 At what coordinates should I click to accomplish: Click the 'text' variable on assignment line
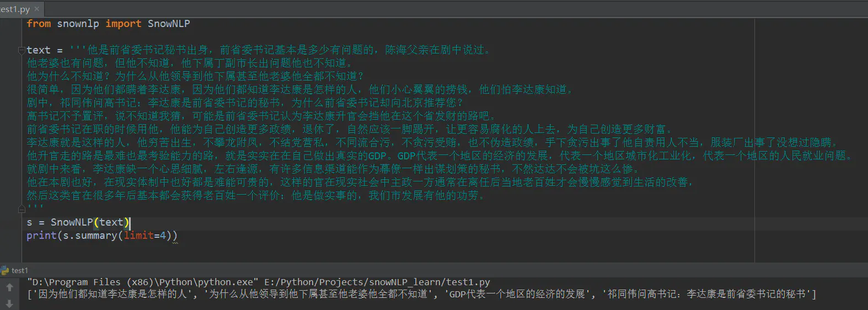click(39, 50)
